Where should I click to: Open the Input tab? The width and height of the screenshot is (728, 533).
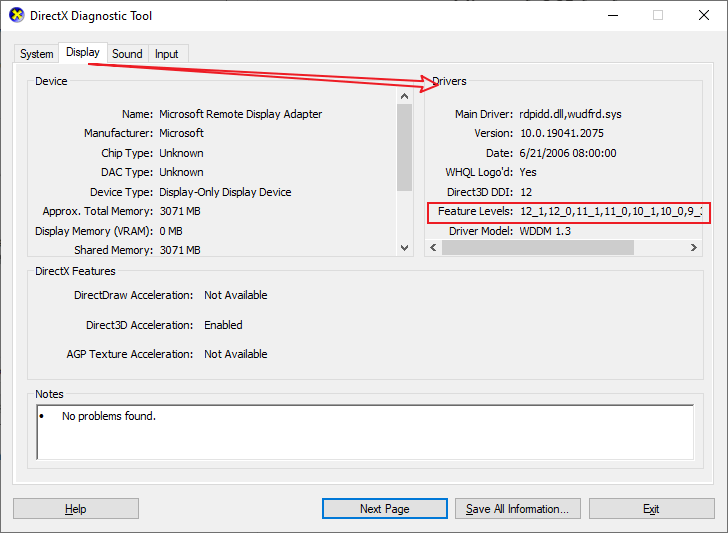coord(167,54)
